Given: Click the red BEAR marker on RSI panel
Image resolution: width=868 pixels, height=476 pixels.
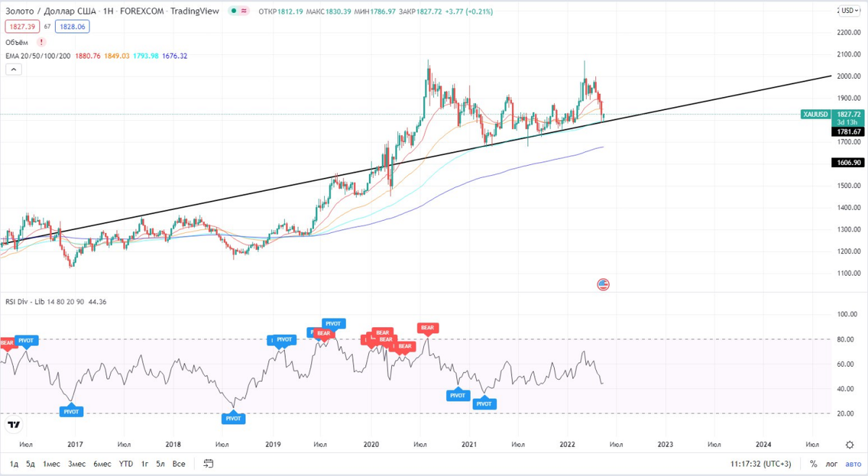Looking at the screenshot, I should click(x=427, y=328).
